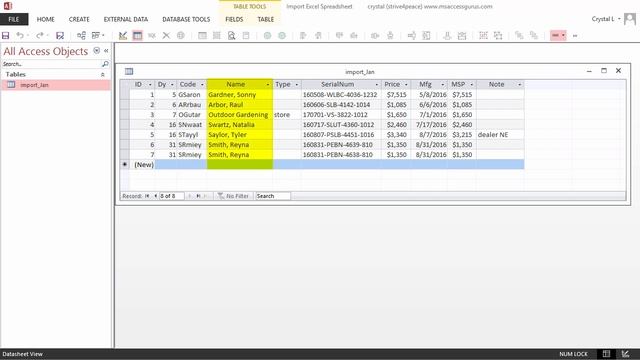Screen dimensions: 640x360
Task: Open the DATABASE TOOLS ribbon tab
Action: pyautogui.click(x=186, y=19)
